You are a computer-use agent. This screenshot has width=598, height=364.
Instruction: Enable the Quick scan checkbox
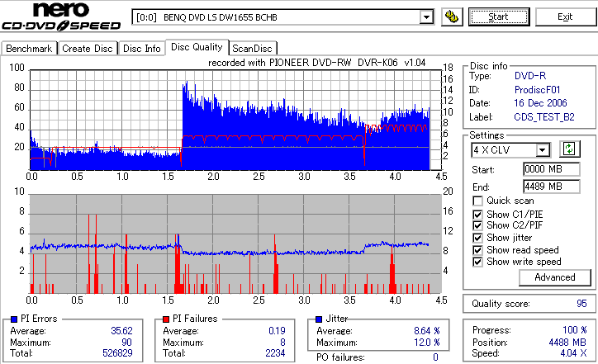click(x=477, y=201)
